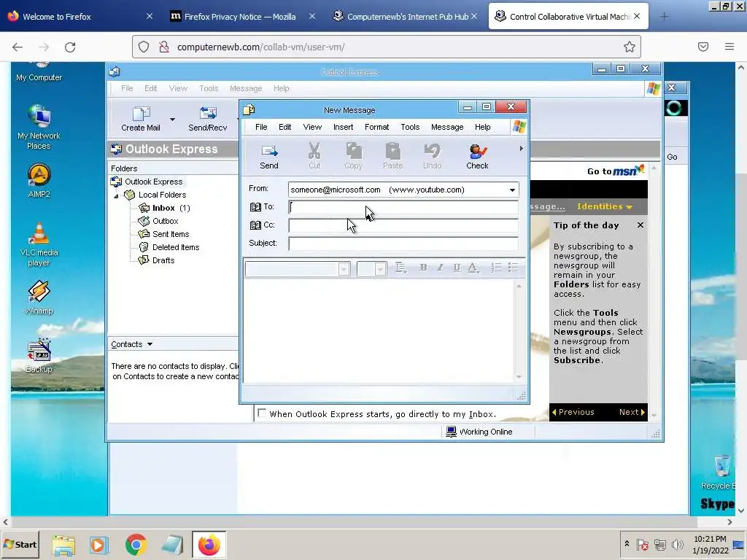Open the font color button
Image resolution: width=747 pixels, height=560 pixels.
point(473,268)
